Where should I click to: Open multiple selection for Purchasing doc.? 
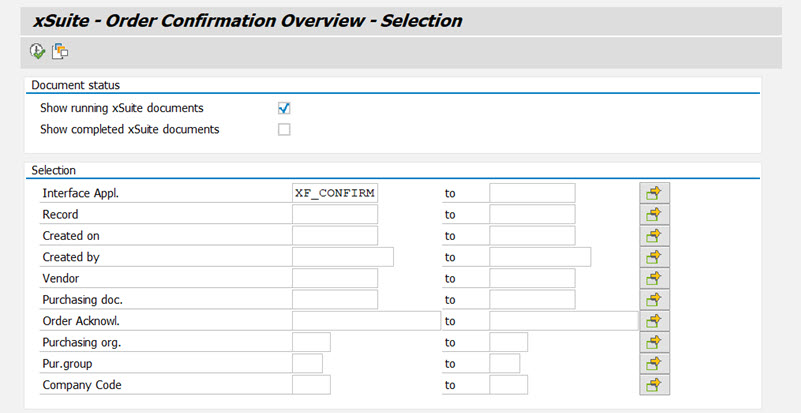[x=654, y=299]
